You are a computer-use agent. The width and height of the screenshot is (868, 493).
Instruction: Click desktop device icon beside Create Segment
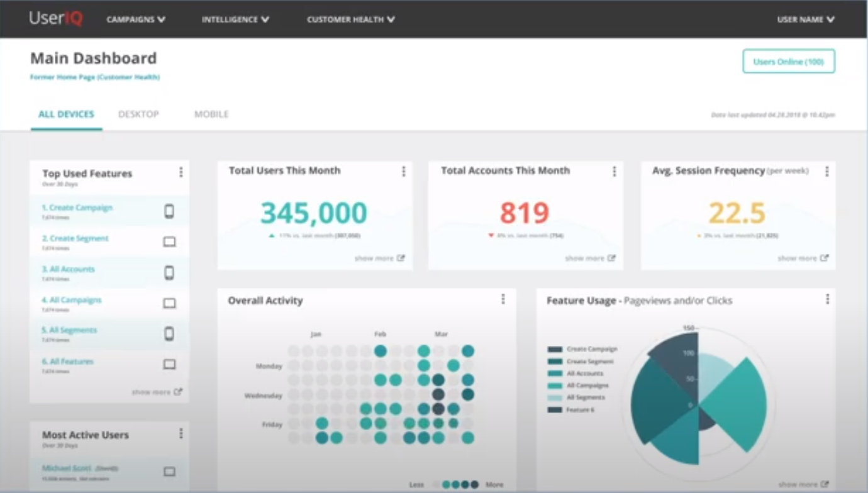169,242
